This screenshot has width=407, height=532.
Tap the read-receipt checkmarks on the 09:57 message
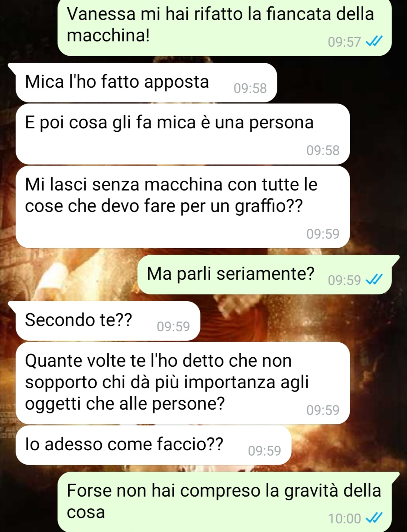[374, 41]
